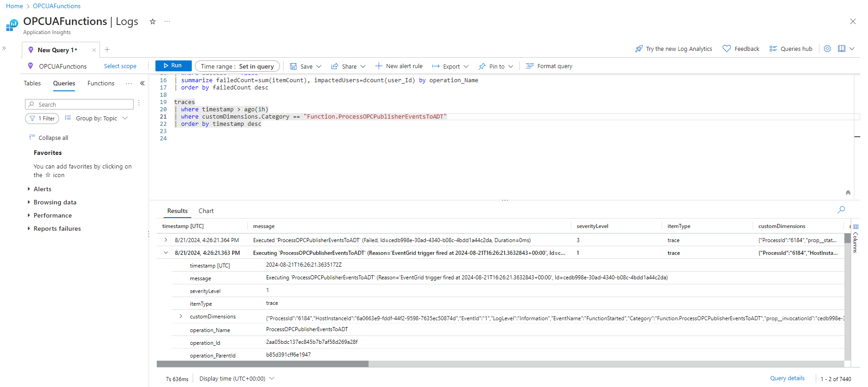This screenshot has width=868, height=387.
Task: Click Collapse all
Action: 49,138
